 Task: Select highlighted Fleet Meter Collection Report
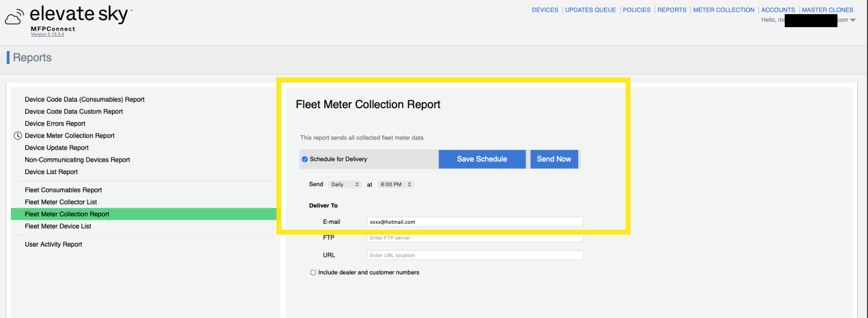tap(144, 214)
